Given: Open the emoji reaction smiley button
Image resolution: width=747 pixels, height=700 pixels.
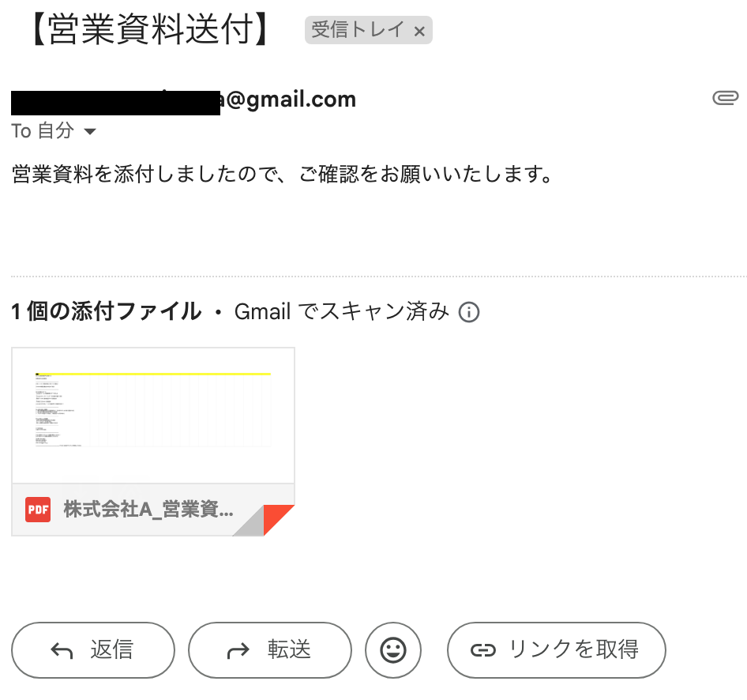Looking at the screenshot, I should [x=393, y=650].
